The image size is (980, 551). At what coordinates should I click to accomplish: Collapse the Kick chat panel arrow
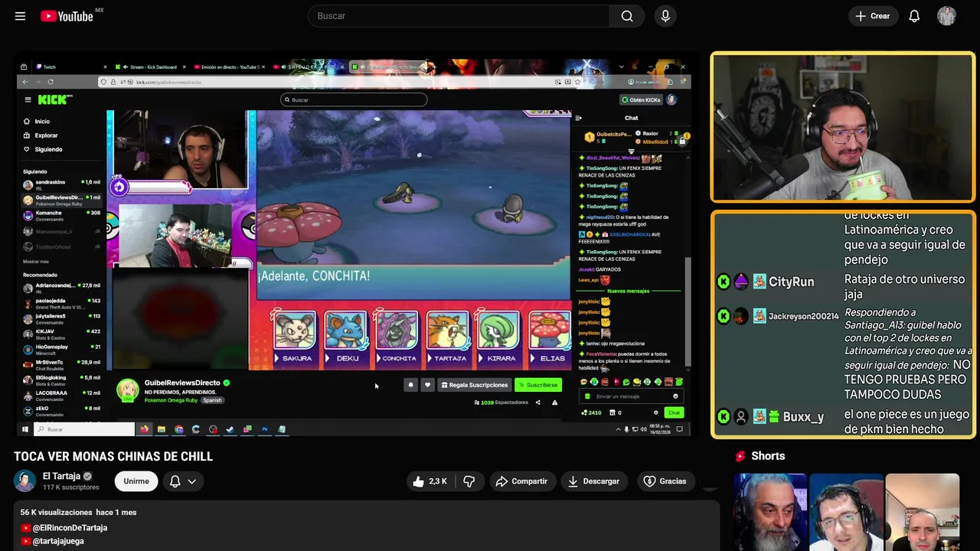[x=578, y=118]
